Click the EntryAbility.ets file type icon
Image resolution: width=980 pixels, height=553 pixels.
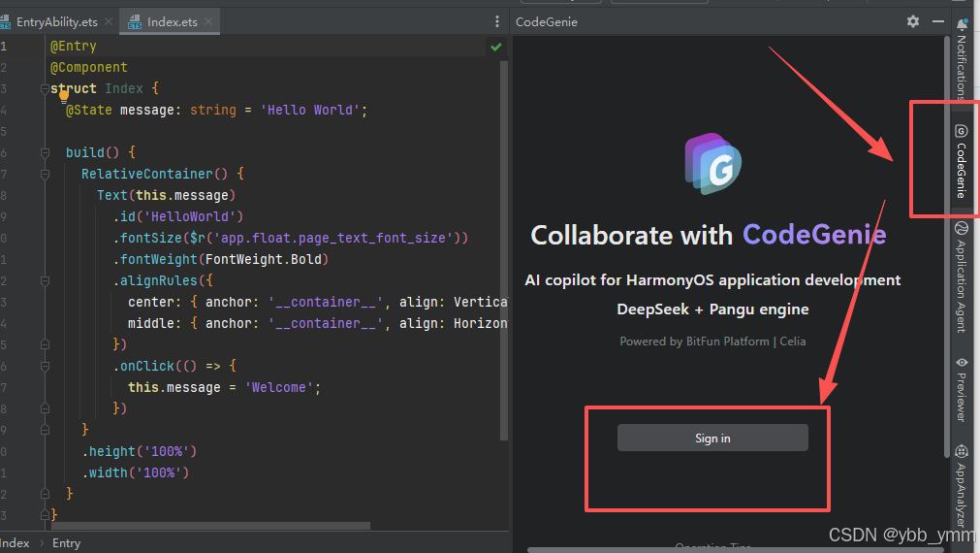tap(5, 22)
